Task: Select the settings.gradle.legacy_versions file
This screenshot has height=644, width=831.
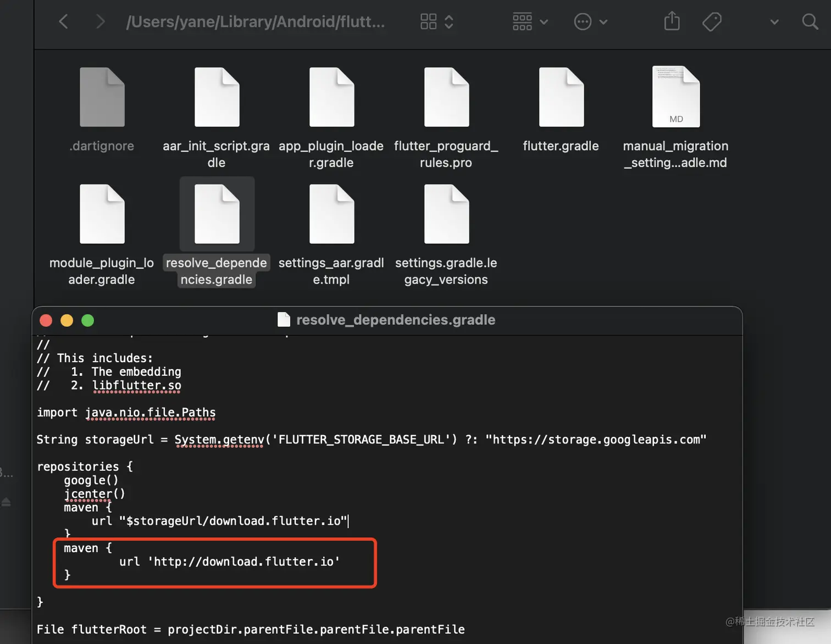Action: coord(446,214)
